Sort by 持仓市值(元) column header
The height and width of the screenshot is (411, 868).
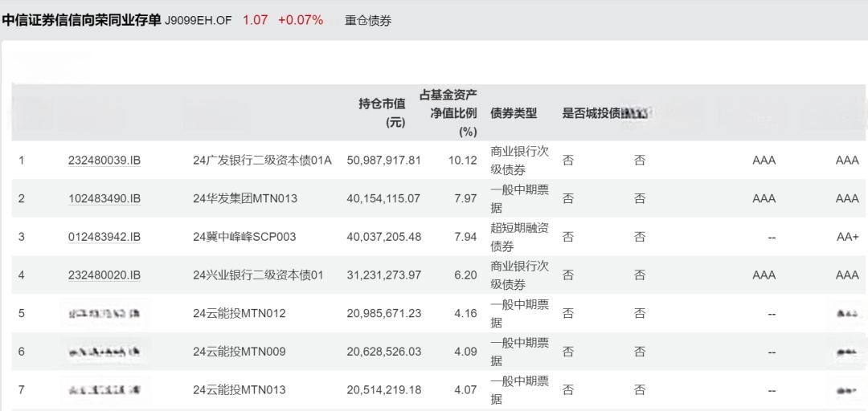382,113
